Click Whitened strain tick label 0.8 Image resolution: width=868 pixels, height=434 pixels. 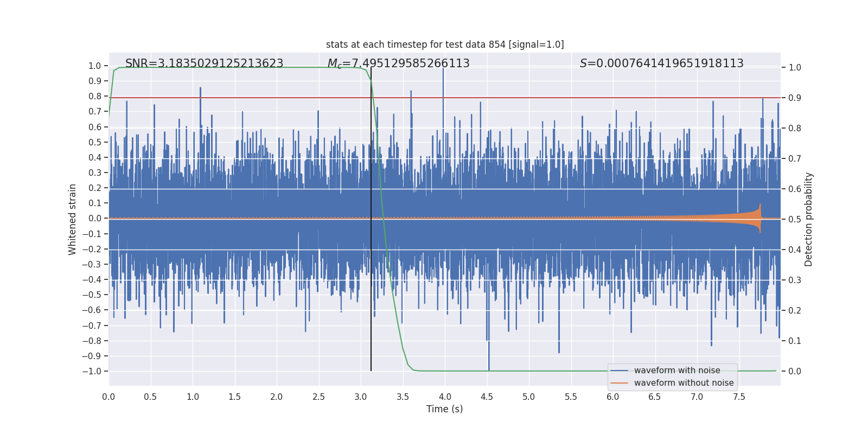(95, 96)
